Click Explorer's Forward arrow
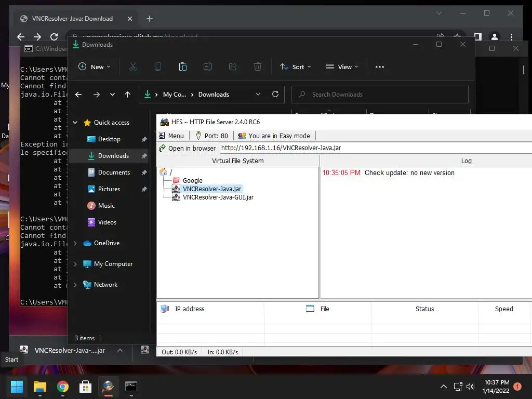The width and height of the screenshot is (532, 399). [x=97, y=95]
